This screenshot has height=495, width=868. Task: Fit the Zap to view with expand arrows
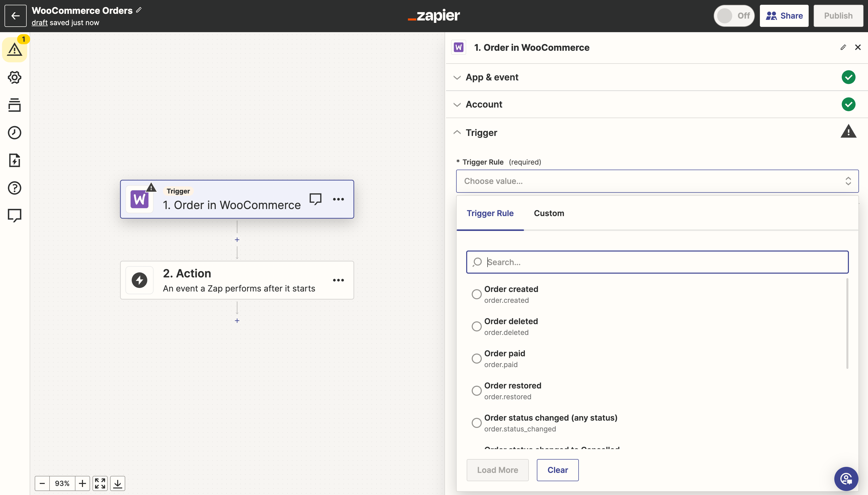click(100, 483)
